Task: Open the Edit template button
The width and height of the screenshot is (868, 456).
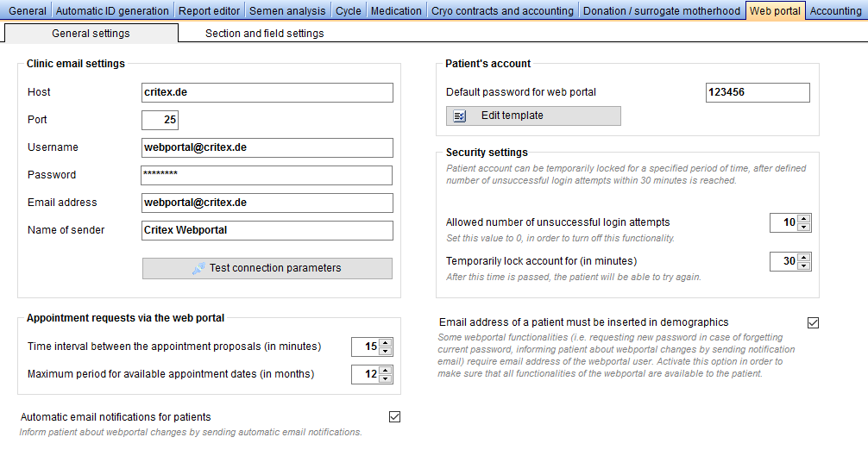Action: [x=533, y=116]
